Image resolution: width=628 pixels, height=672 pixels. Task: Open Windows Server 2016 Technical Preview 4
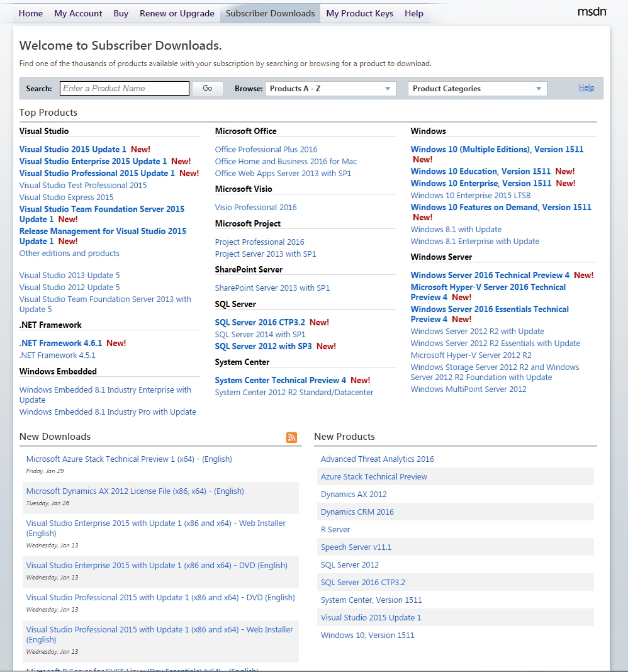[x=490, y=276]
